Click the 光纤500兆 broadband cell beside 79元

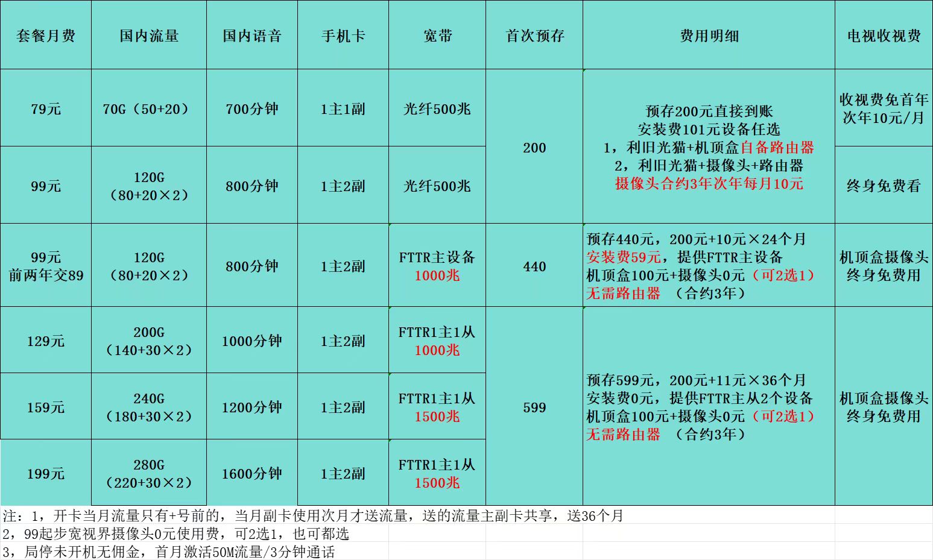(x=437, y=109)
